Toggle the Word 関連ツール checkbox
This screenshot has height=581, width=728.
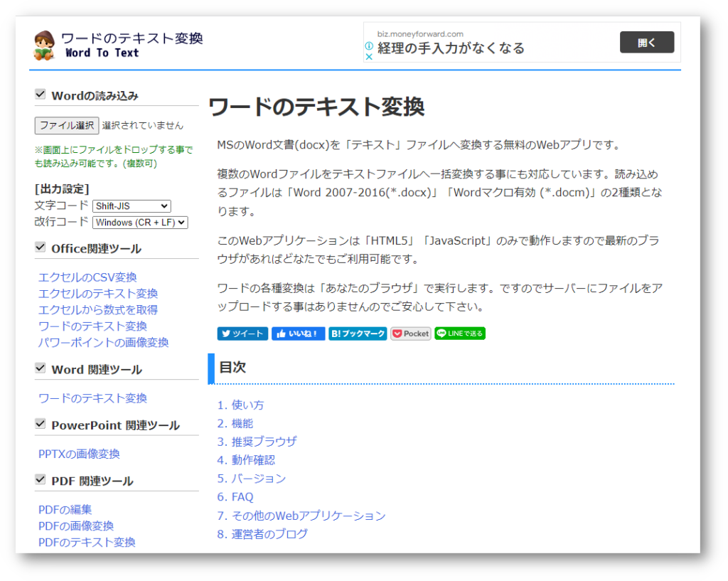(x=41, y=368)
